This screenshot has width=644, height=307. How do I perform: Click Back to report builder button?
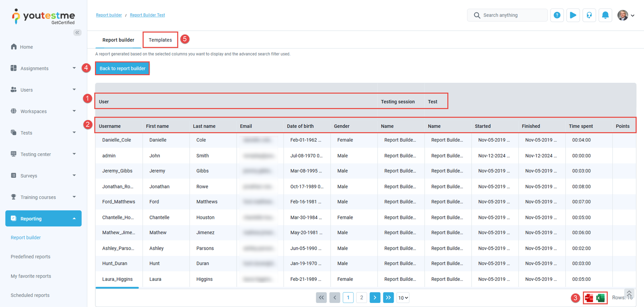[x=122, y=68]
